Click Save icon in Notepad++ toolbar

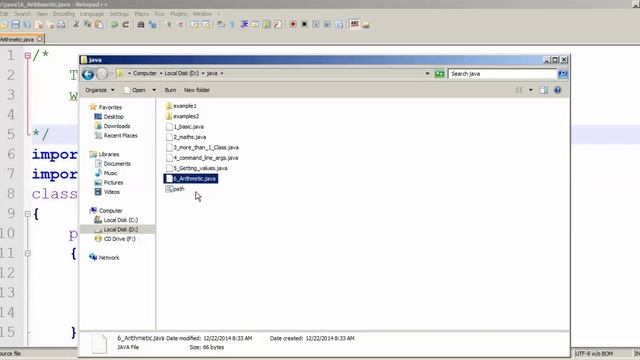[x=16, y=24]
